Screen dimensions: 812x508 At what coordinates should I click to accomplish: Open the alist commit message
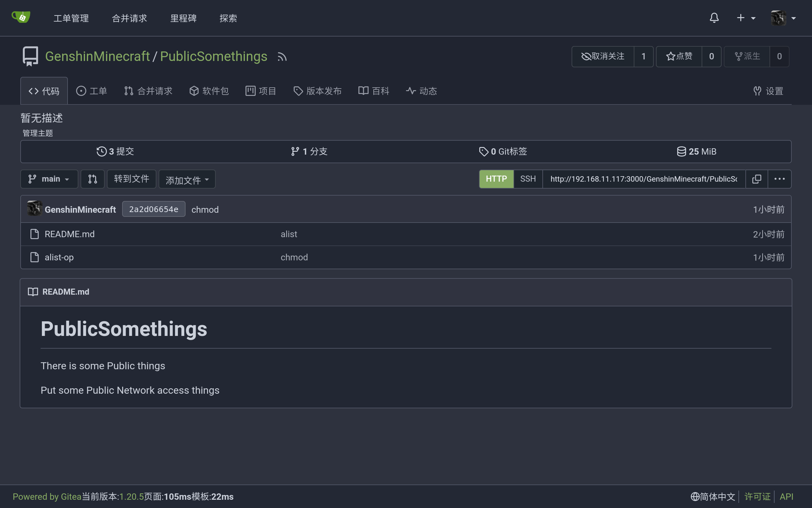[289, 234]
